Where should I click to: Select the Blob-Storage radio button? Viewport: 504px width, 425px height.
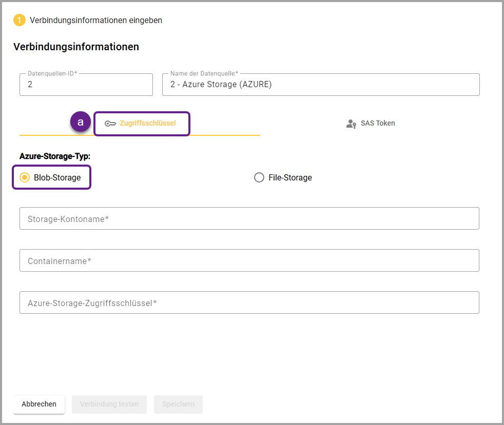[24, 177]
